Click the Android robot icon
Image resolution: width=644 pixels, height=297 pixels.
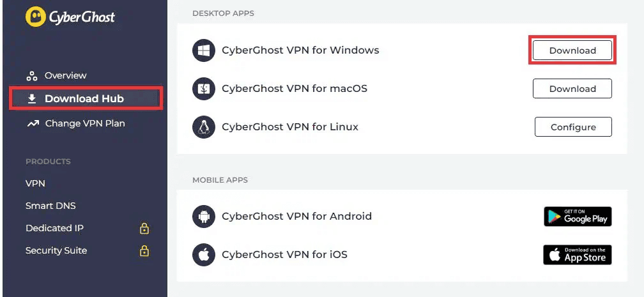coord(204,217)
